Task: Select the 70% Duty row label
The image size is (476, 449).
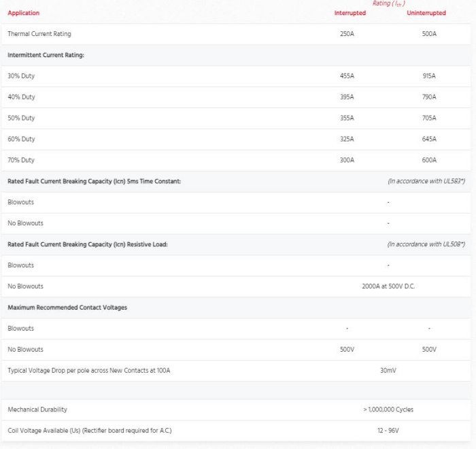Action: pos(21,161)
